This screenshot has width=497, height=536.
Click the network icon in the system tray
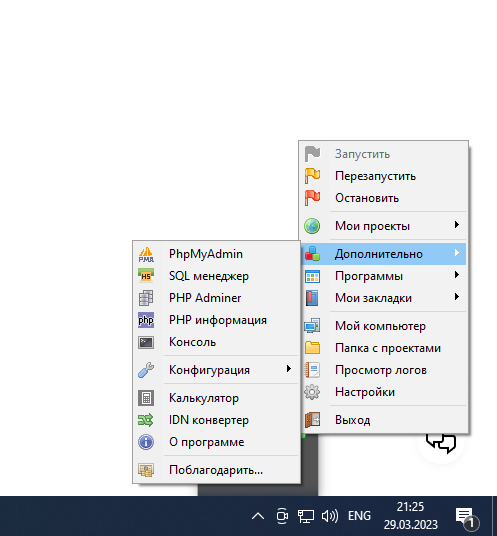(x=306, y=516)
